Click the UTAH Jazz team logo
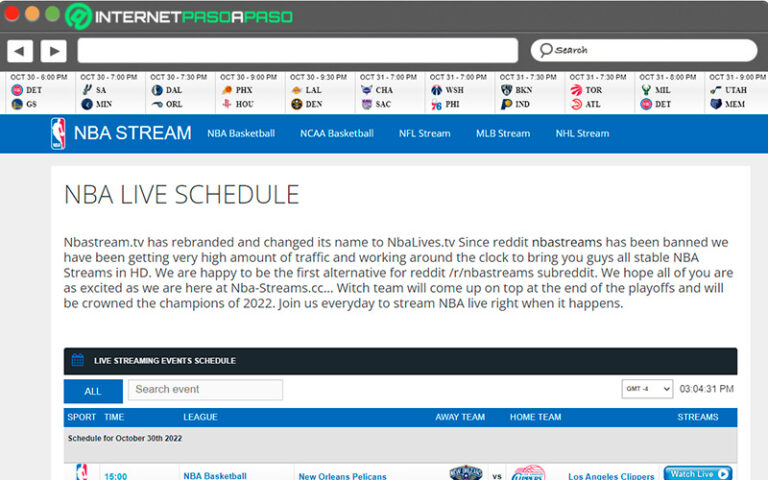Screen dimensions: 768x480 coord(716,90)
